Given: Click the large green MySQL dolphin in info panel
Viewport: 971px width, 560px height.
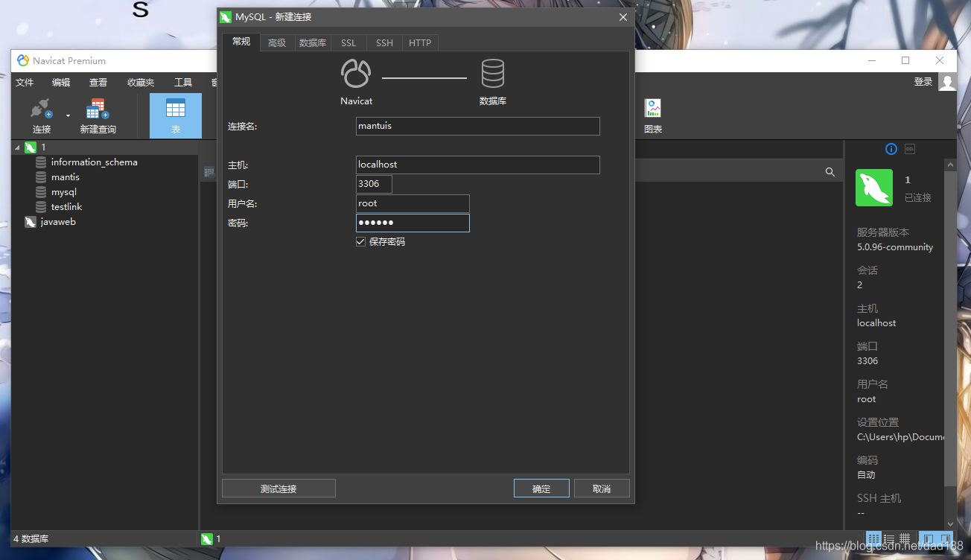Looking at the screenshot, I should pos(874,188).
